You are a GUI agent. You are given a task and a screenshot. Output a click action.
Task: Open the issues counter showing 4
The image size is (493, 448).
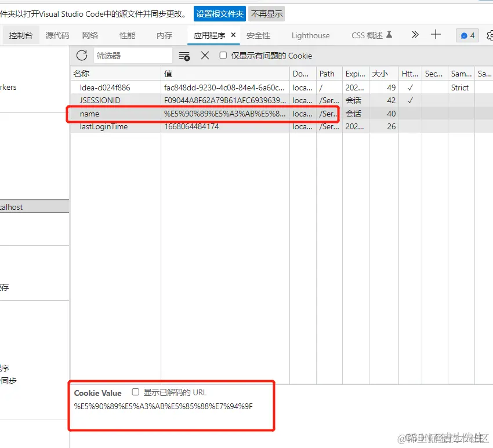pyautogui.click(x=467, y=35)
